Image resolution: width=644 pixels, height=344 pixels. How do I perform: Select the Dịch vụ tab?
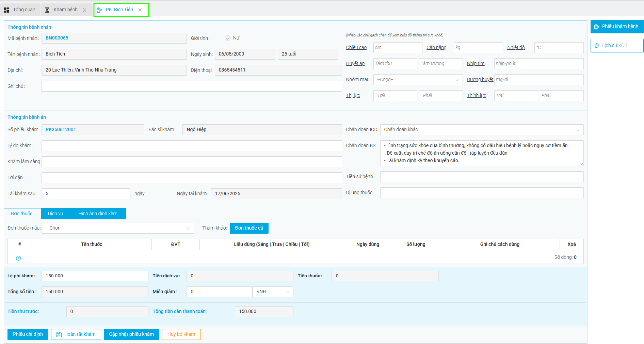(x=55, y=214)
